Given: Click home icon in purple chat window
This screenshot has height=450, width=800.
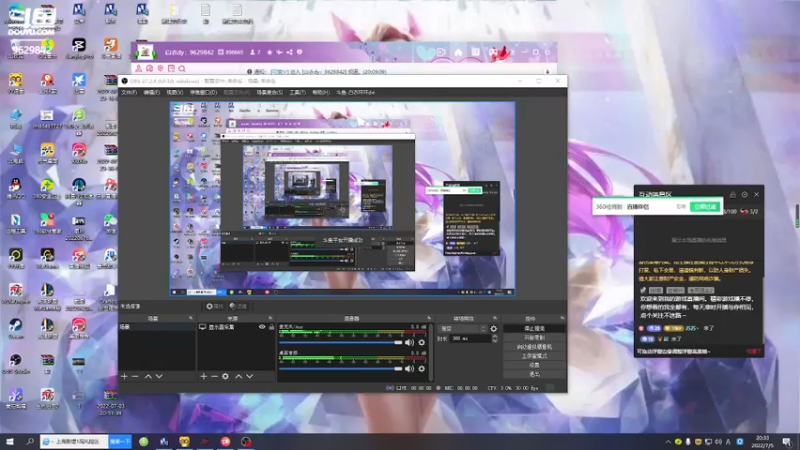Looking at the screenshot, I should pos(458,52).
